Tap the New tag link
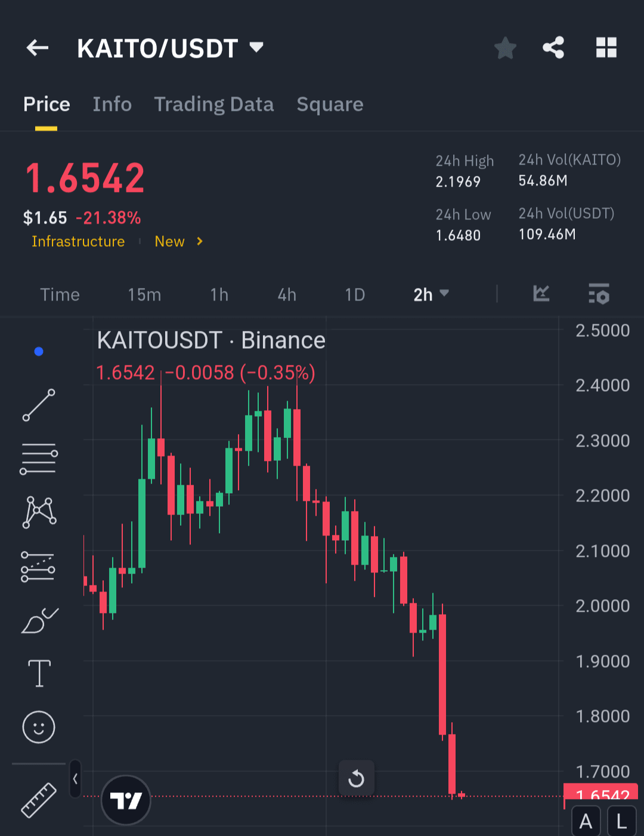This screenshot has width=644, height=836. click(x=169, y=241)
